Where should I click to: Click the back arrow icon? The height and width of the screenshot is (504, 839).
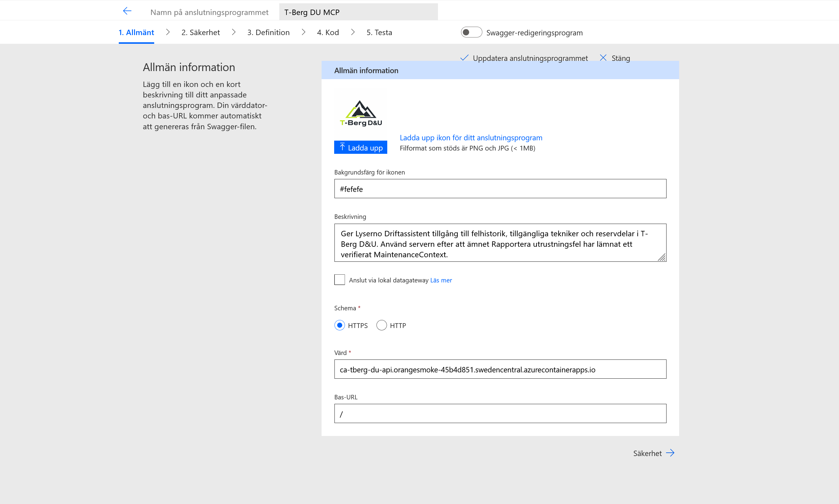click(127, 11)
